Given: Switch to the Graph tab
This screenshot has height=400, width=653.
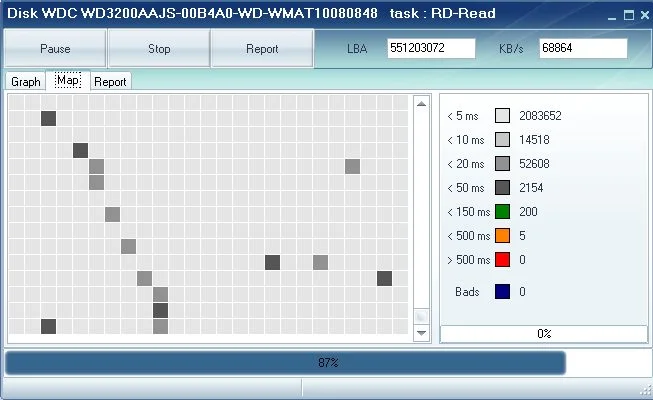Looking at the screenshot, I should pyautogui.click(x=25, y=81).
